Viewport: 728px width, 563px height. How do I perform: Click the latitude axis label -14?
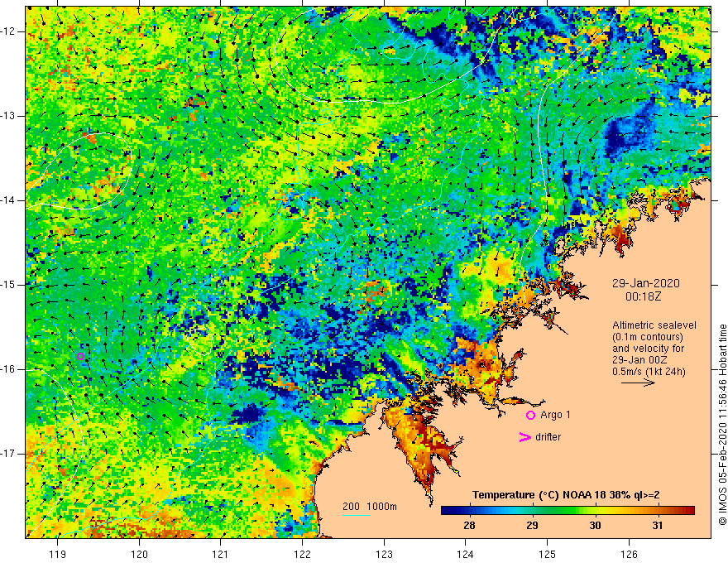[8, 200]
